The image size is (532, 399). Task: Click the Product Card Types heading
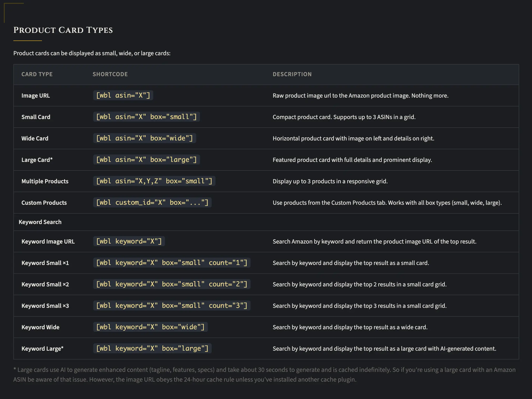click(63, 30)
